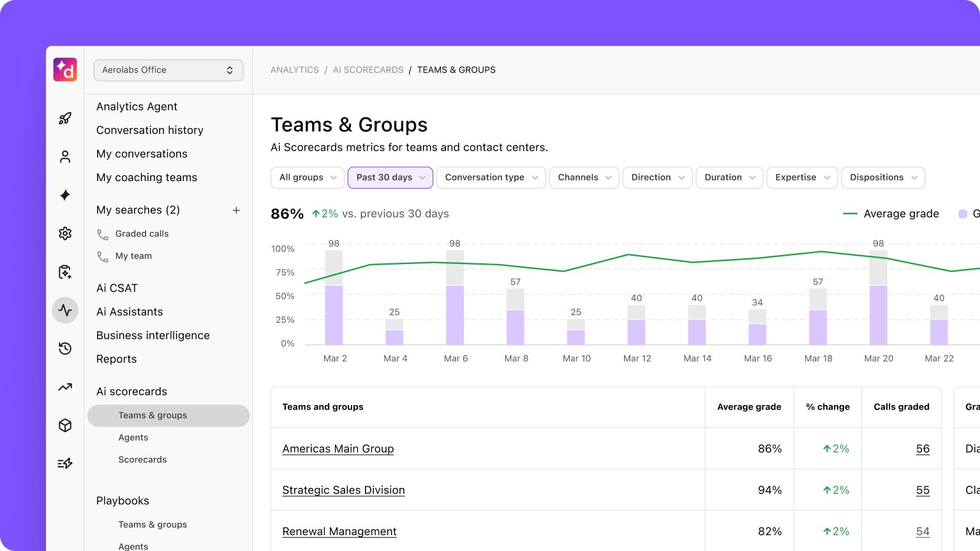Open the Strategic Sales Division link

tap(343, 490)
